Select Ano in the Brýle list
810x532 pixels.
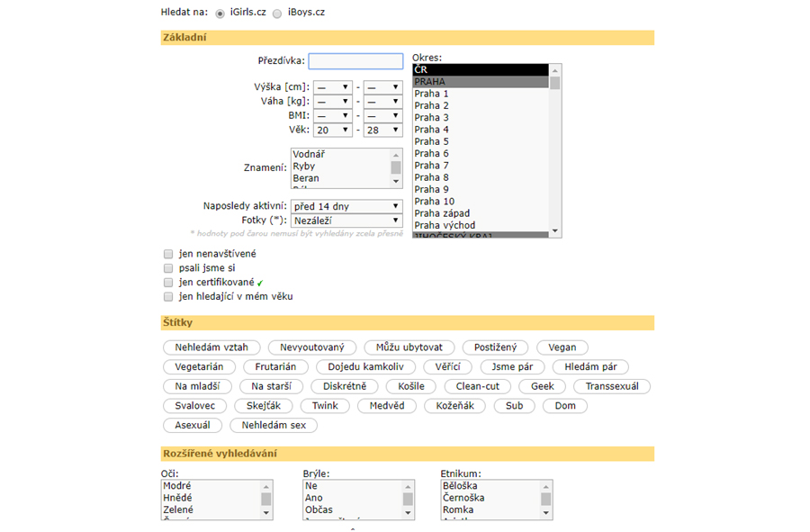(x=353, y=498)
